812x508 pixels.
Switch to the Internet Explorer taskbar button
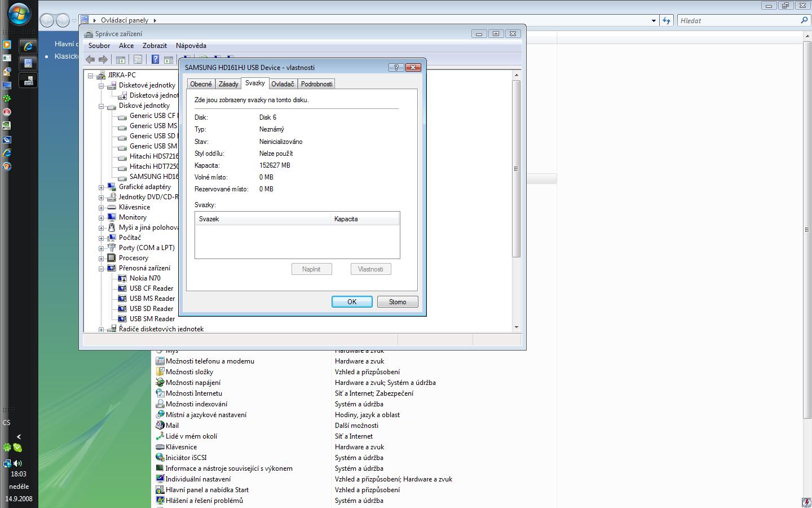[28, 46]
